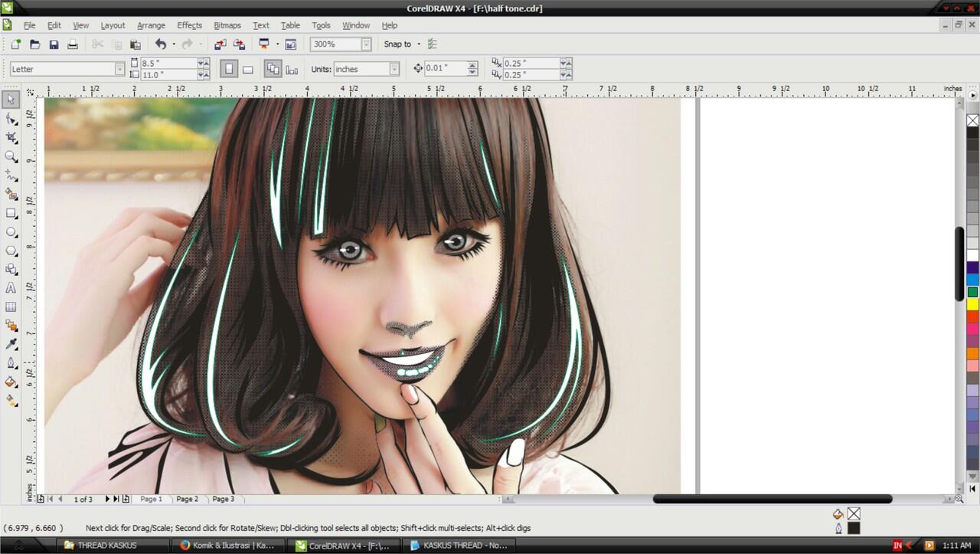Open THREAD KASKUS taskbar button

coord(114,546)
